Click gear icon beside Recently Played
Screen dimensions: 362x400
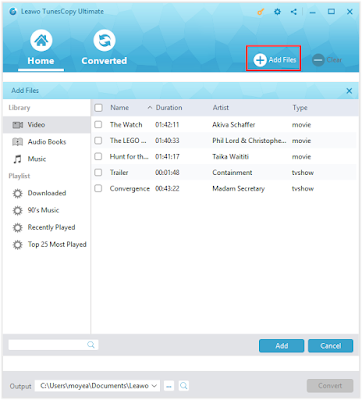(17, 228)
